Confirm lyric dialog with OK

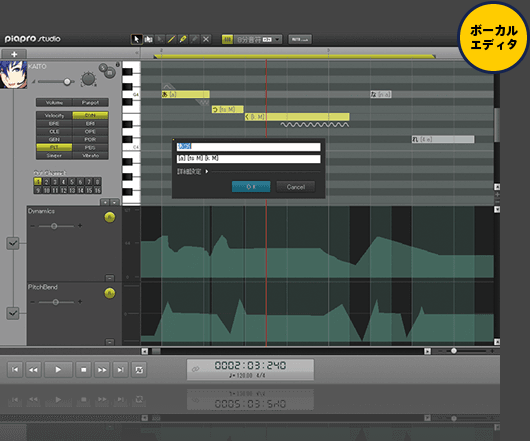point(251,187)
